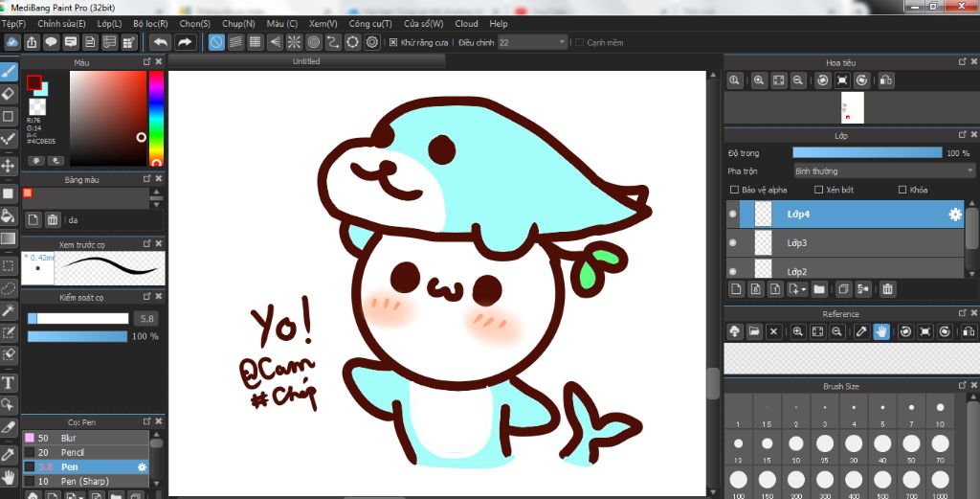Screen dimensions: 980x499
Task: Delete layer with trash icon
Action: 887,289
